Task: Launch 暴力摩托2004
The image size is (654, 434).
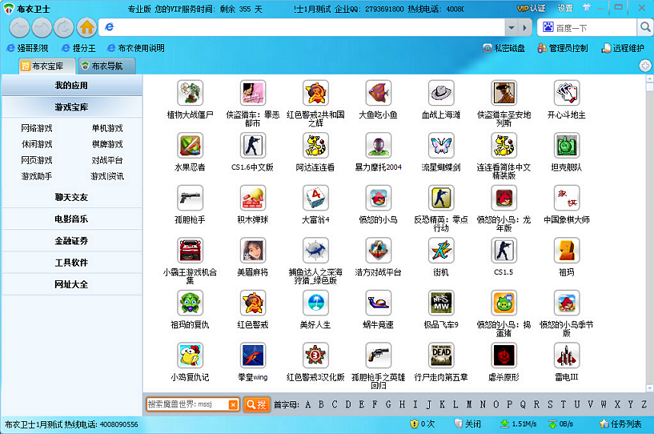Action: 378,146
